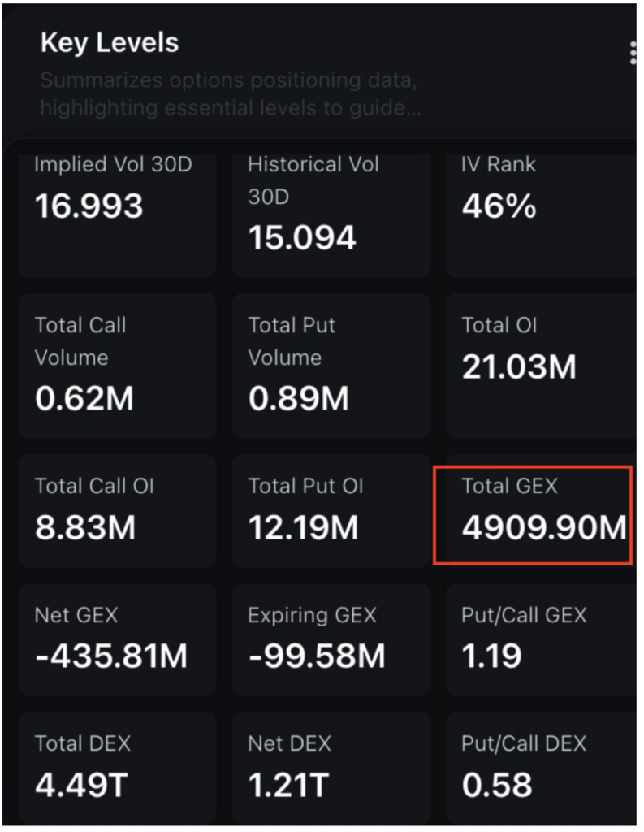Screen dimensions: 644x832
Task: Open the three-dot options menu
Action: pos(633,53)
